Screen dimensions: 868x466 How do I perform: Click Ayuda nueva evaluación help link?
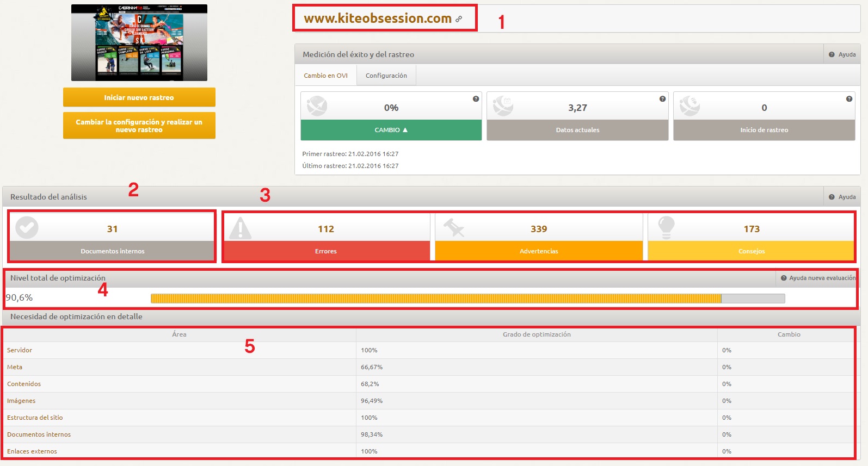[818, 278]
